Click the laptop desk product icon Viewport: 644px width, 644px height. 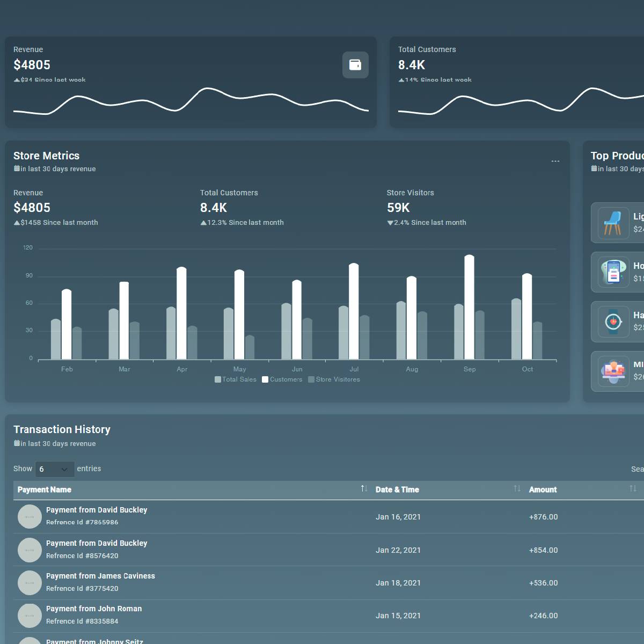tap(613, 371)
